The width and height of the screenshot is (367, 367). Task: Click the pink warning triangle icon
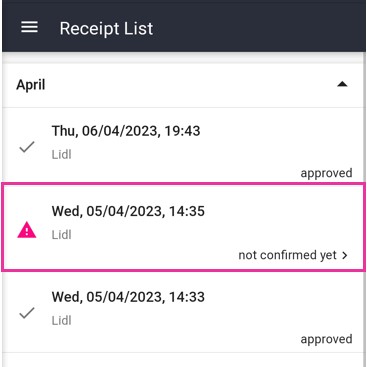point(27,230)
